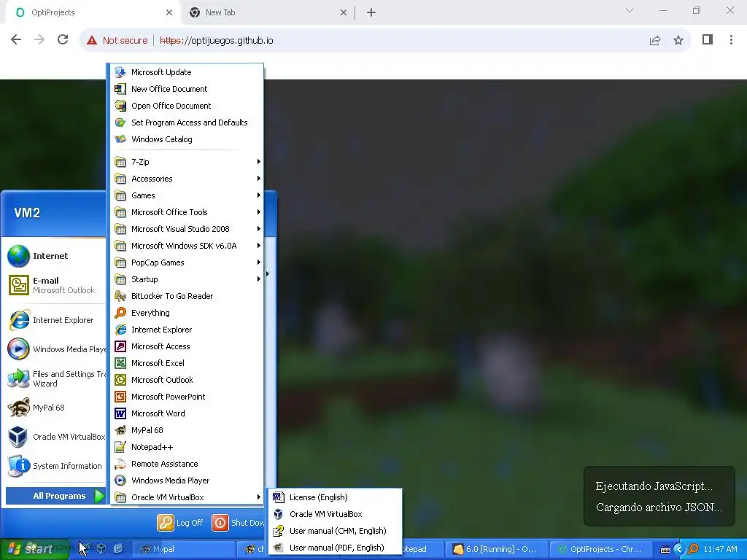
Task: Click the Log Off button
Action: (x=180, y=523)
